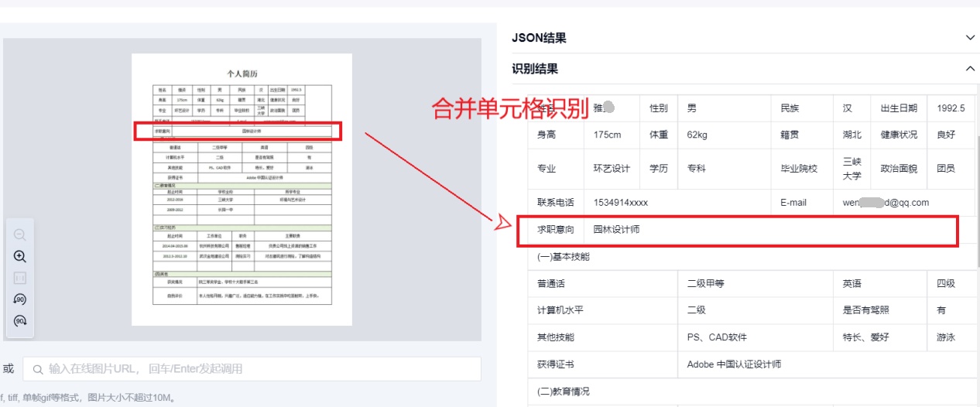This screenshot has height=407, width=980.
Task: Select the 专业 label cell
Action: 556,169
